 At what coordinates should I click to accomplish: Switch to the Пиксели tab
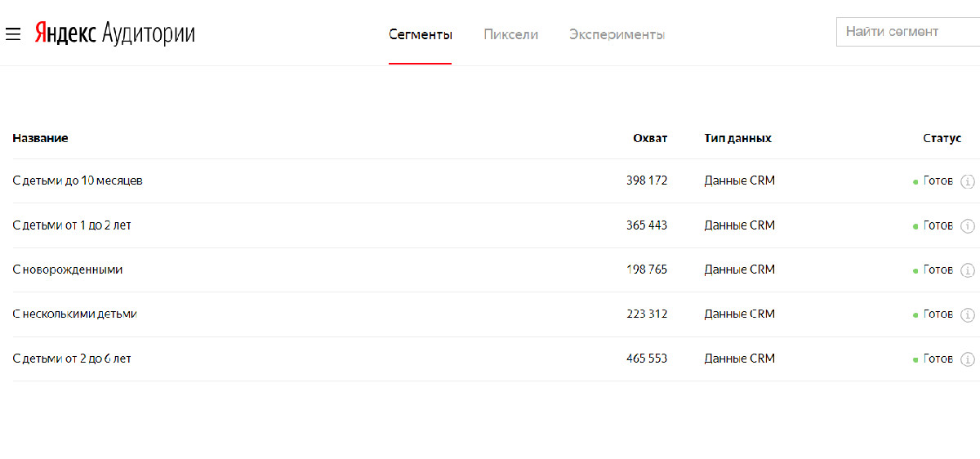510,34
